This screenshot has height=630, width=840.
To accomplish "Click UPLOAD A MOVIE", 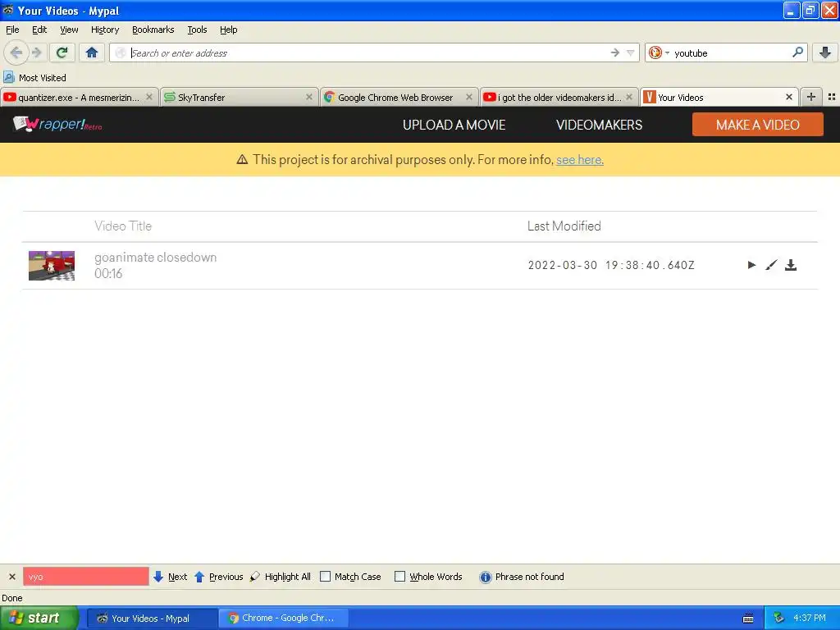I will tap(454, 125).
